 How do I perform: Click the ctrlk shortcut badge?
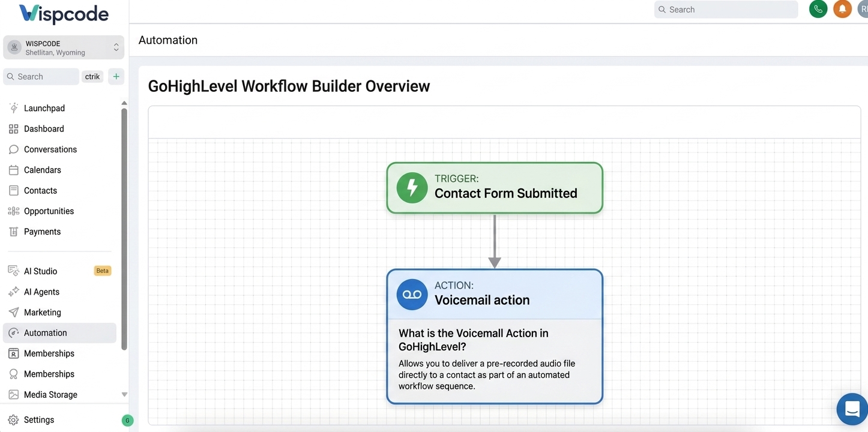pyautogui.click(x=92, y=76)
